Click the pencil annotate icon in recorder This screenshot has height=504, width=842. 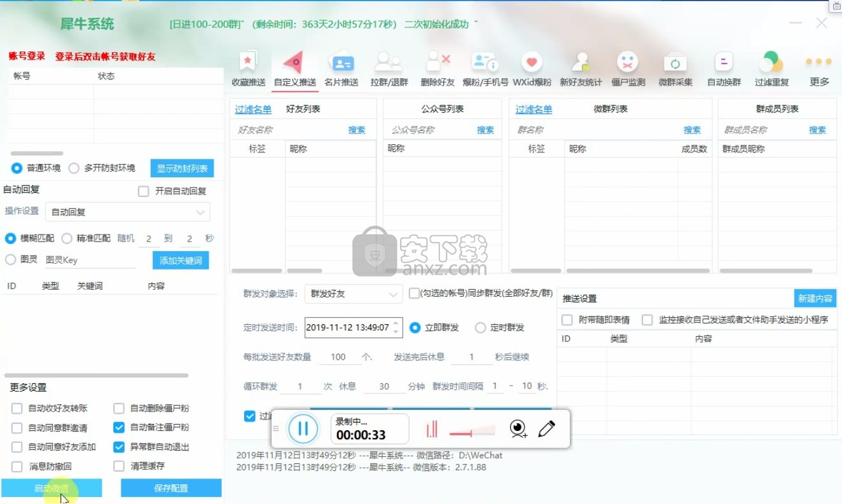[x=546, y=429]
